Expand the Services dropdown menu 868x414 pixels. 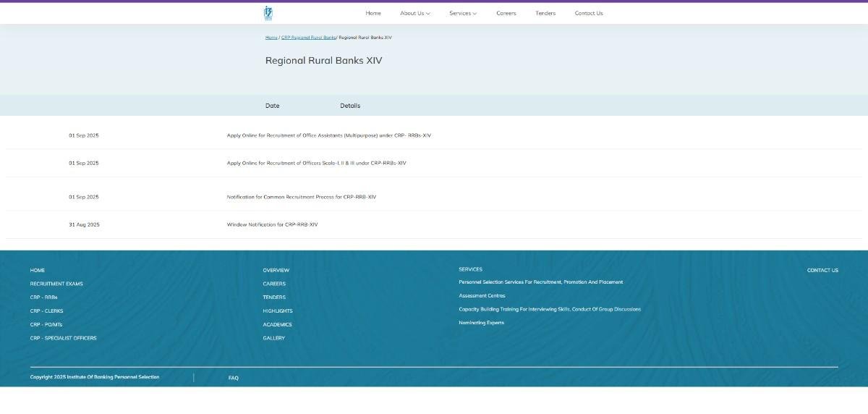[x=462, y=13]
